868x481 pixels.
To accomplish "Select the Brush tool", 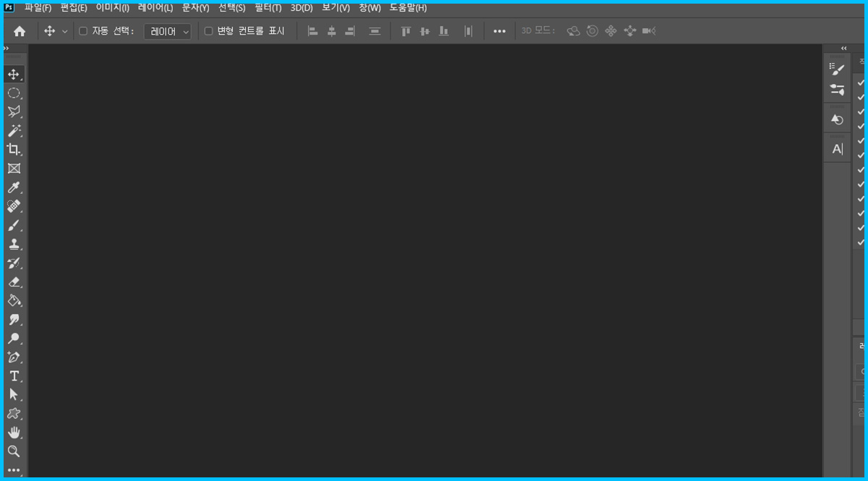I will pyautogui.click(x=14, y=226).
